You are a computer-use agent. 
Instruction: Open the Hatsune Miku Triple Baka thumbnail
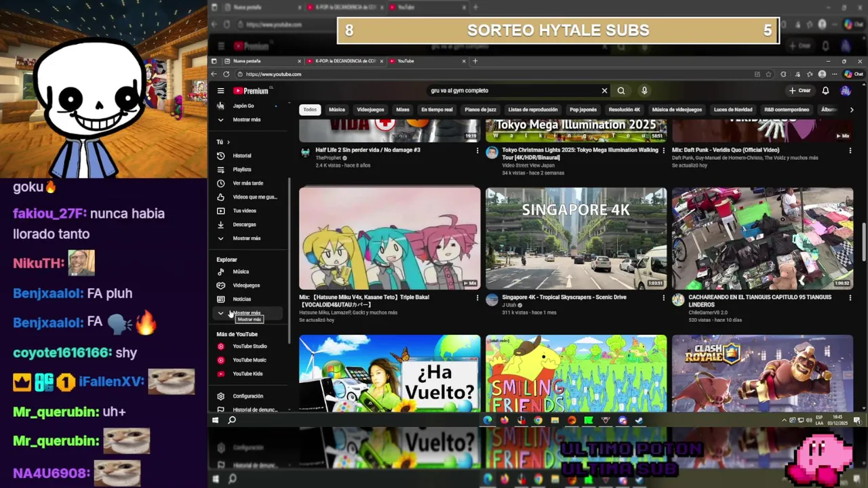390,239
